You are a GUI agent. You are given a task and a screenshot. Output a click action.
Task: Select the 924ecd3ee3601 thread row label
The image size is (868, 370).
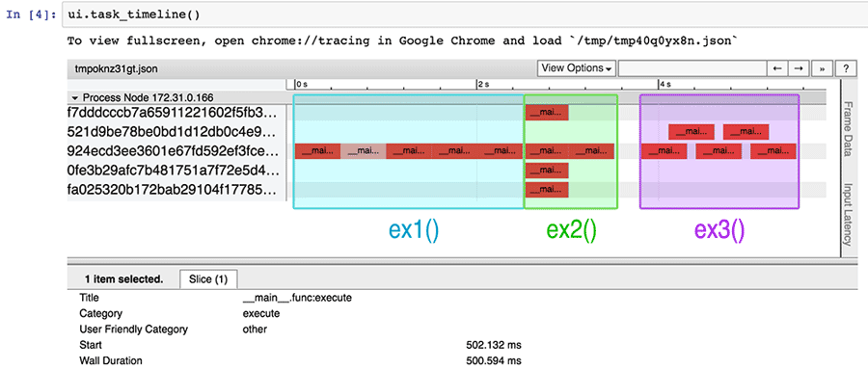pos(172,151)
